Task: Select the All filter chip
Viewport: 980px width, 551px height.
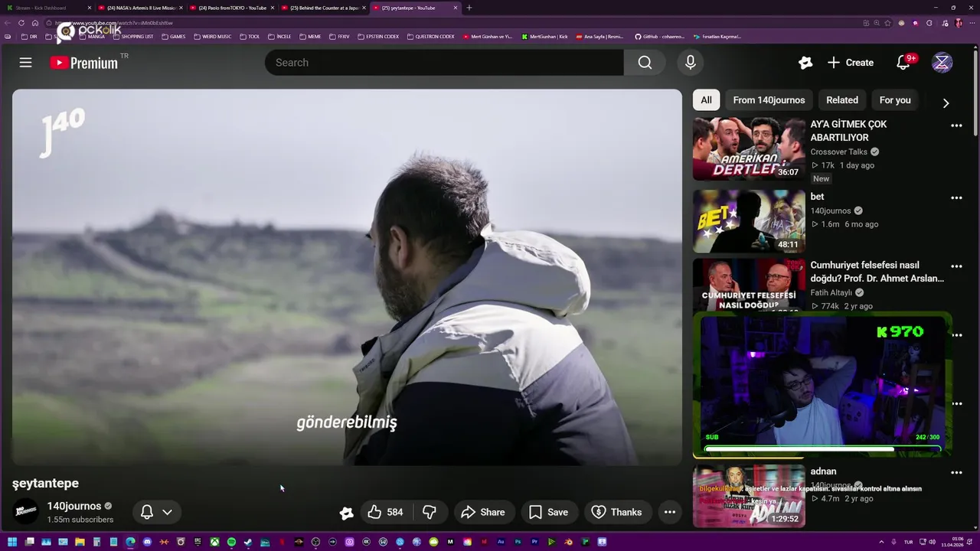Action: [706, 100]
